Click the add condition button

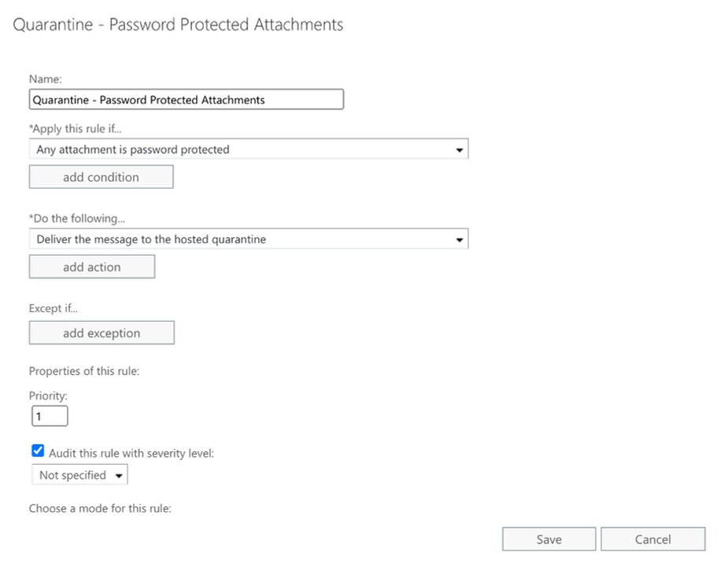coord(102,177)
